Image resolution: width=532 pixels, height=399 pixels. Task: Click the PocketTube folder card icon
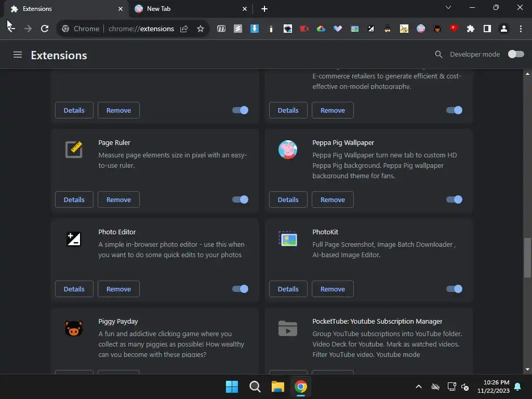click(x=288, y=328)
